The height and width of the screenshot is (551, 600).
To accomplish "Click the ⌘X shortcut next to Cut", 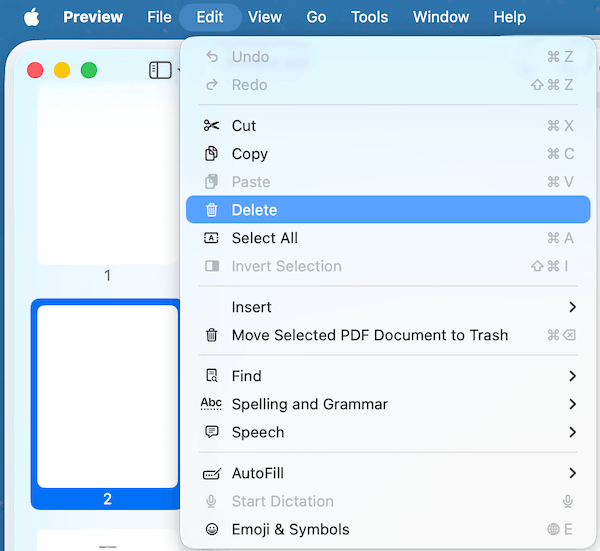I will 560,126.
